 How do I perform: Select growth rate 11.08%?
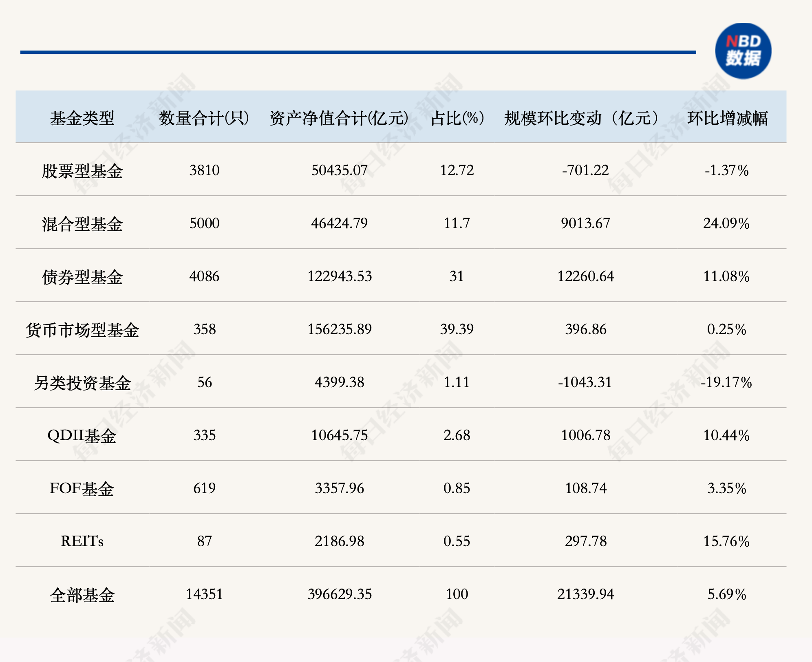click(x=727, y=276)
